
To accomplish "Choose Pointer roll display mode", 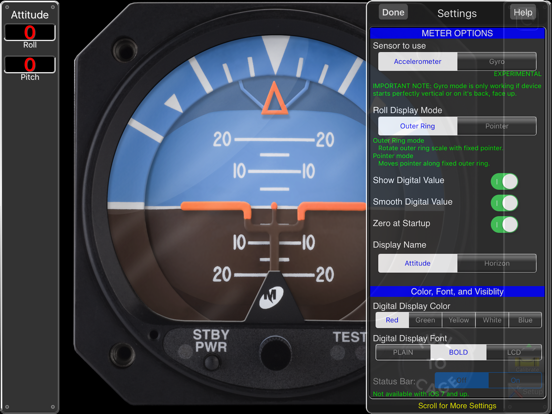I will click(x=497, y=126).
